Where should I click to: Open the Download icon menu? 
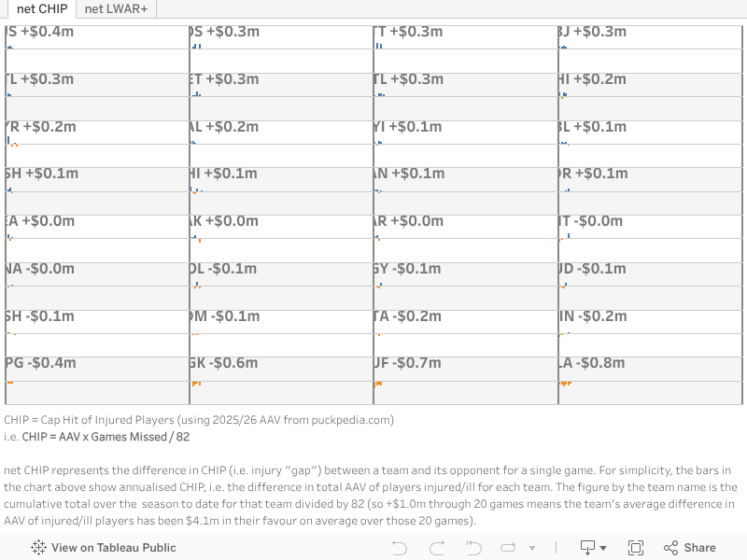588,548
